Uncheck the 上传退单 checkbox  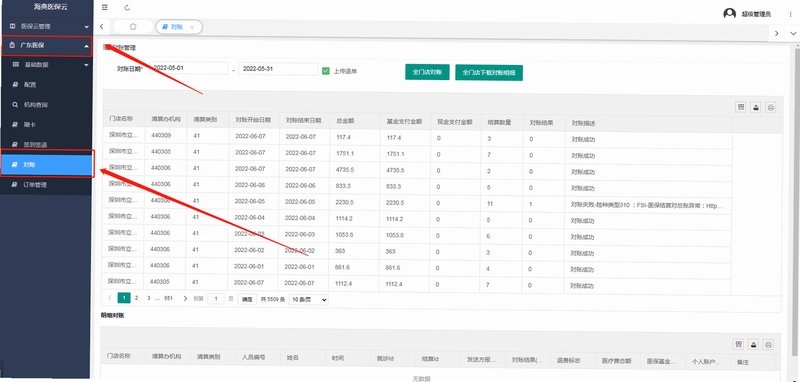pyautogui.click(x=326, y=71)
